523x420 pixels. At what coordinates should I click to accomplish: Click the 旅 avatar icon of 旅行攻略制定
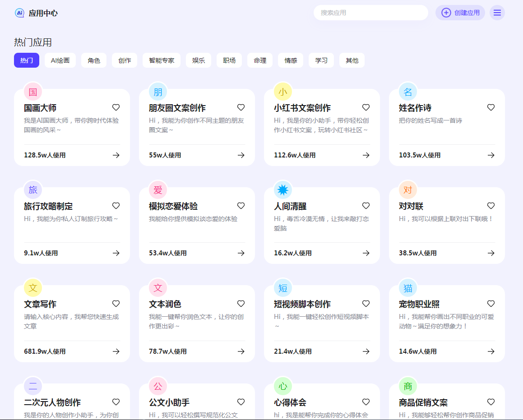(33, 190)
